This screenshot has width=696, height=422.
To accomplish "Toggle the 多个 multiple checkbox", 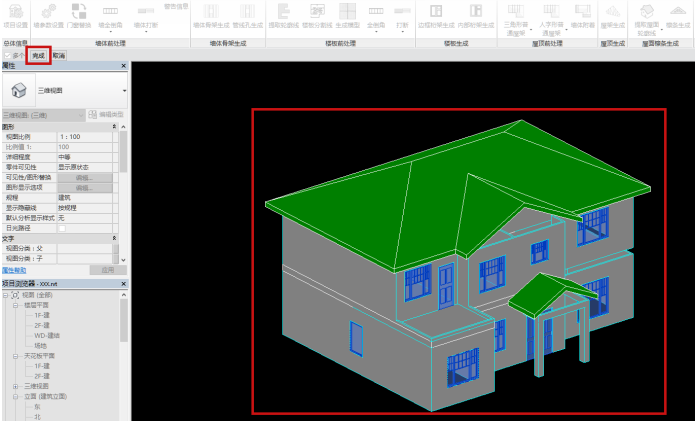I will 8,56.
